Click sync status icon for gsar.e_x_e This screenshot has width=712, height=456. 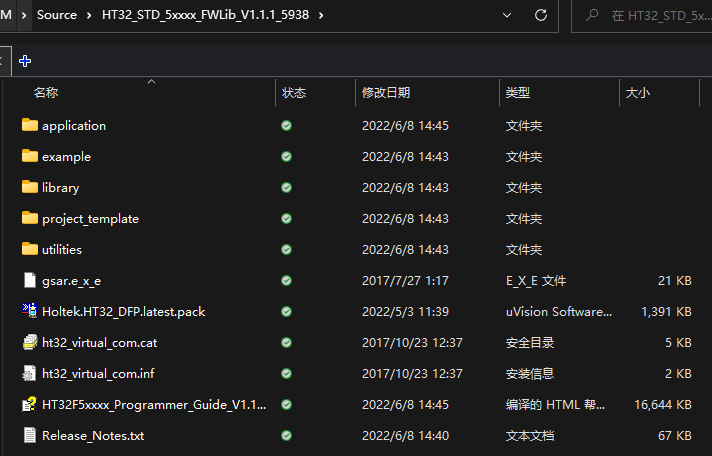(x=287, y=280)
